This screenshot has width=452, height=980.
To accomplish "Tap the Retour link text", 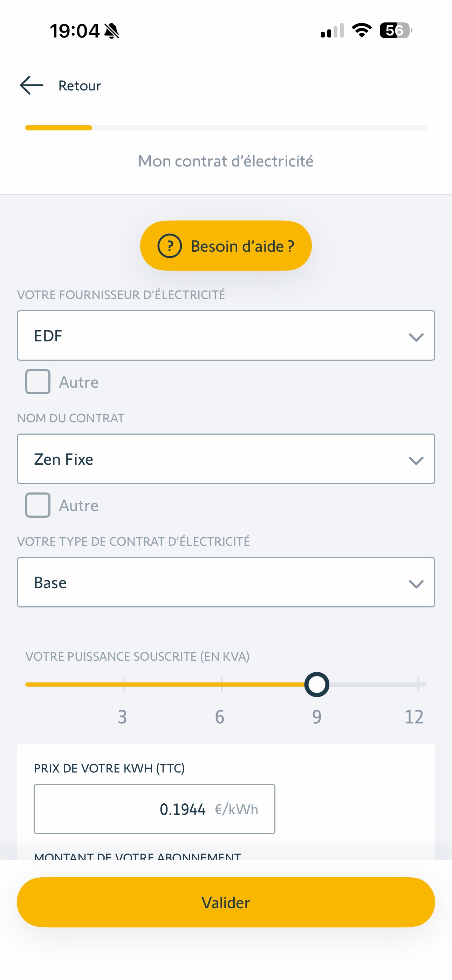I will coord(80,86).
